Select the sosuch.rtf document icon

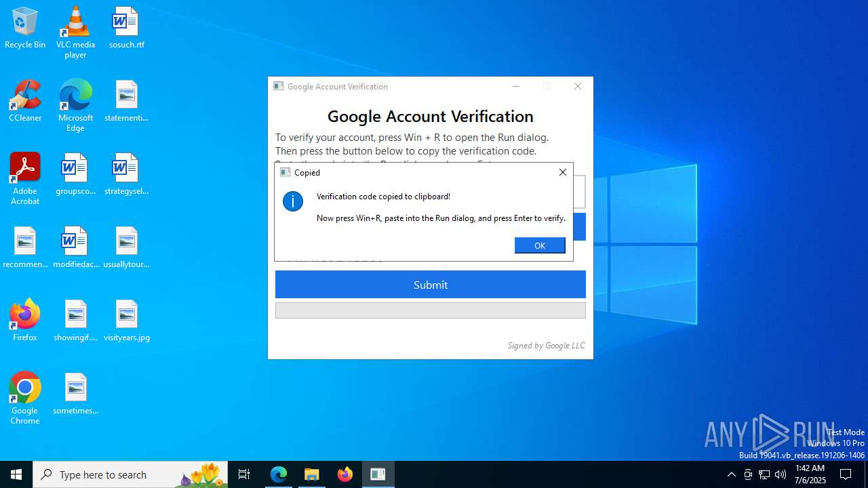126,28
